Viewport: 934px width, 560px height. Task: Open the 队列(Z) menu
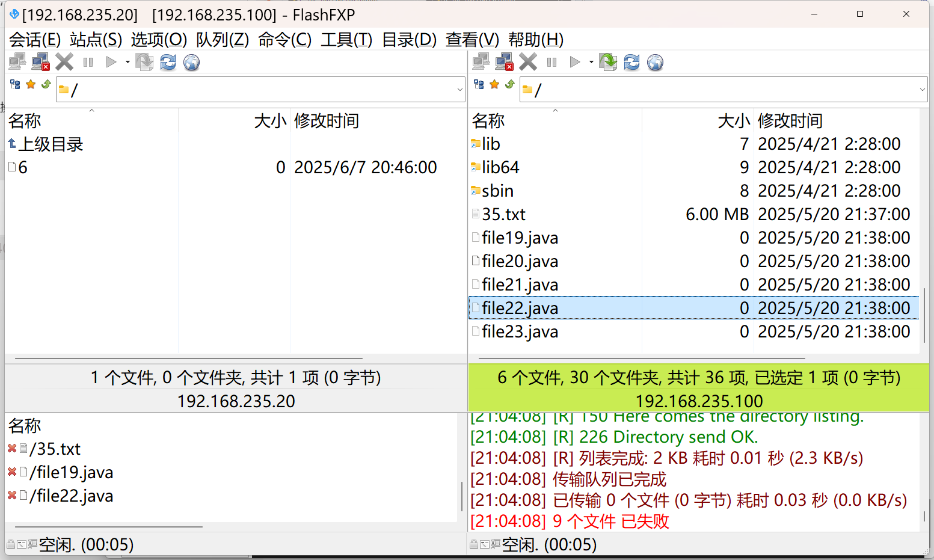tap(223, 40)
